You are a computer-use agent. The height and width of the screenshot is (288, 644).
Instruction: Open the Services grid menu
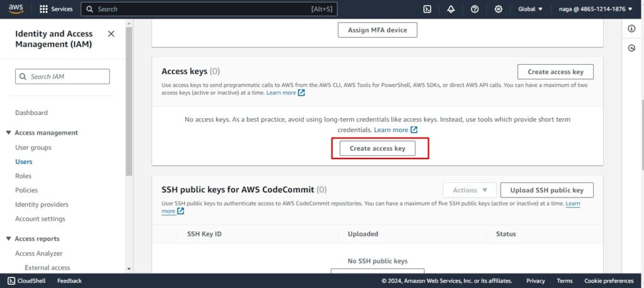point(56,9)
